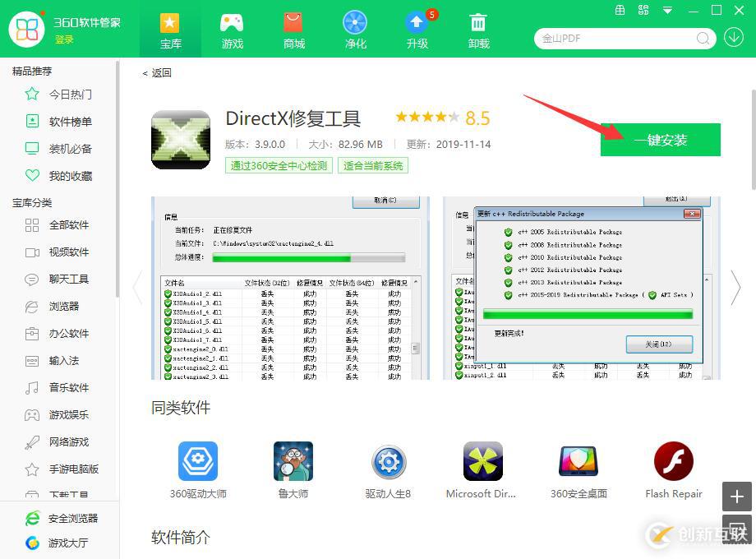The height and width of the screenshot is (559, 756).
Task: Open 我的收藏 in sidebar
Action: [59, 176]
